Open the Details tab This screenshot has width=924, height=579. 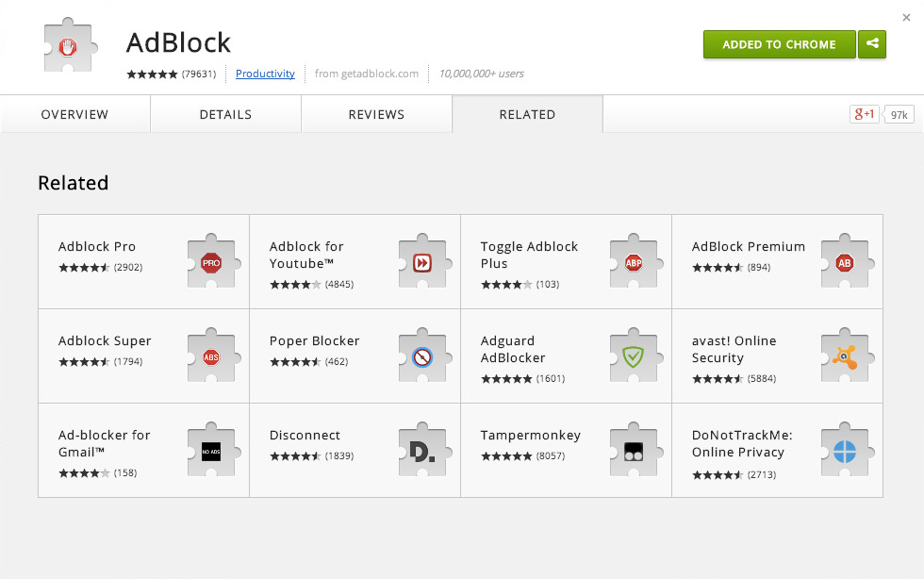tap(225, 114)
